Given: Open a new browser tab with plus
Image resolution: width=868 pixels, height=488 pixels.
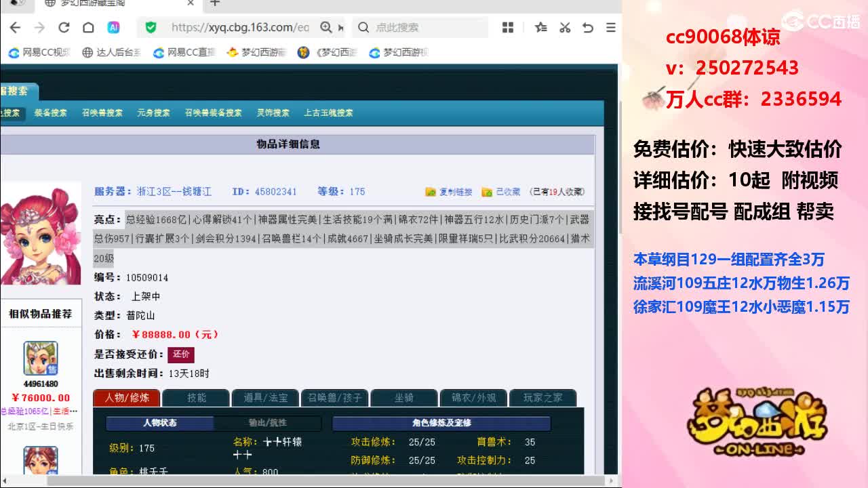Looking at the screenshot, I should [215, 3].
